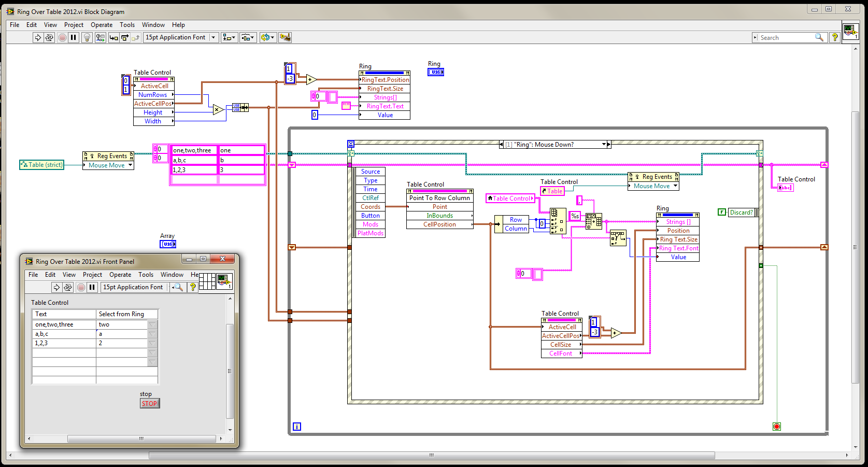Viewport: 868px width, 467px height.
Task: Click Run Continuously in block diagram toolbar
Action: tap(49, 37)
